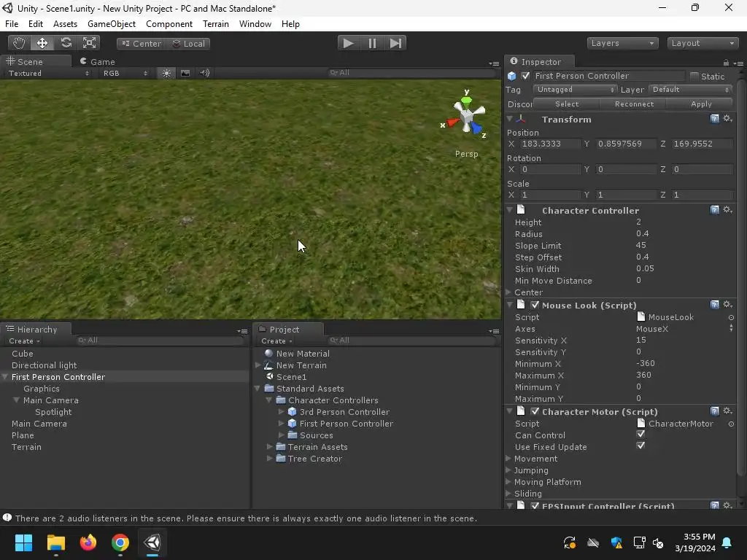Toggle scene skybox overlay image icon
The image size is (747, 560).
pyautogui.click(x=185, y=73)
